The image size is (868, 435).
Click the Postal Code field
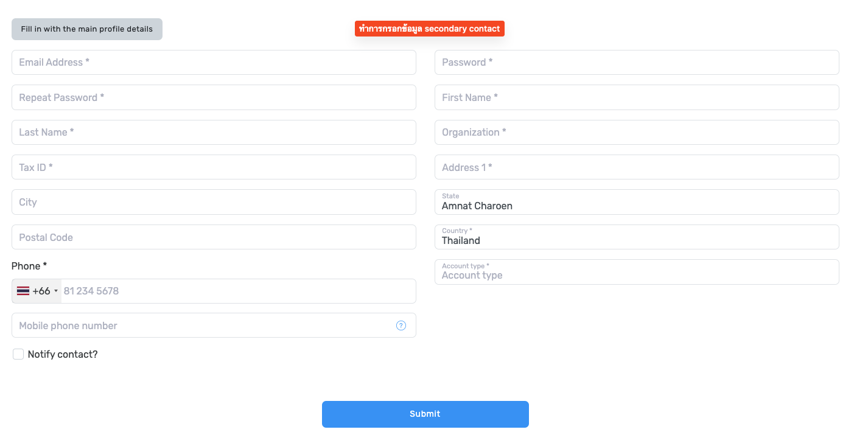click(213, 237)
